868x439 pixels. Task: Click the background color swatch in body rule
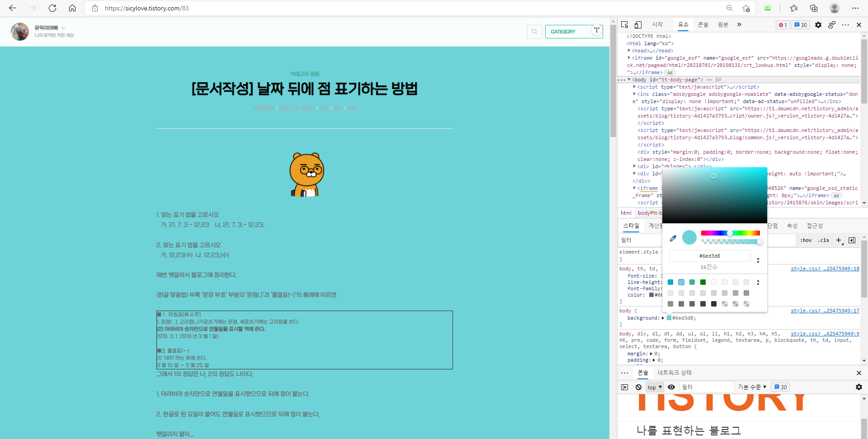coord(669,318)
